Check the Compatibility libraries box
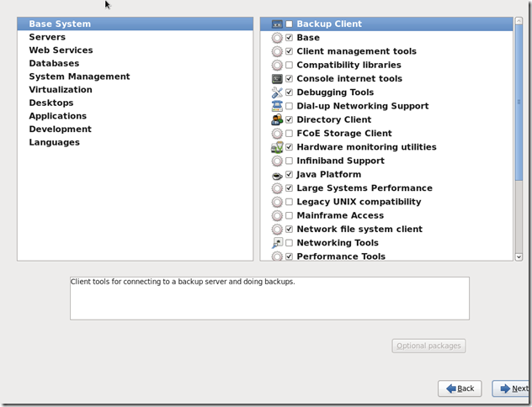This screenshot has width=532, height=407. (289, 65)
